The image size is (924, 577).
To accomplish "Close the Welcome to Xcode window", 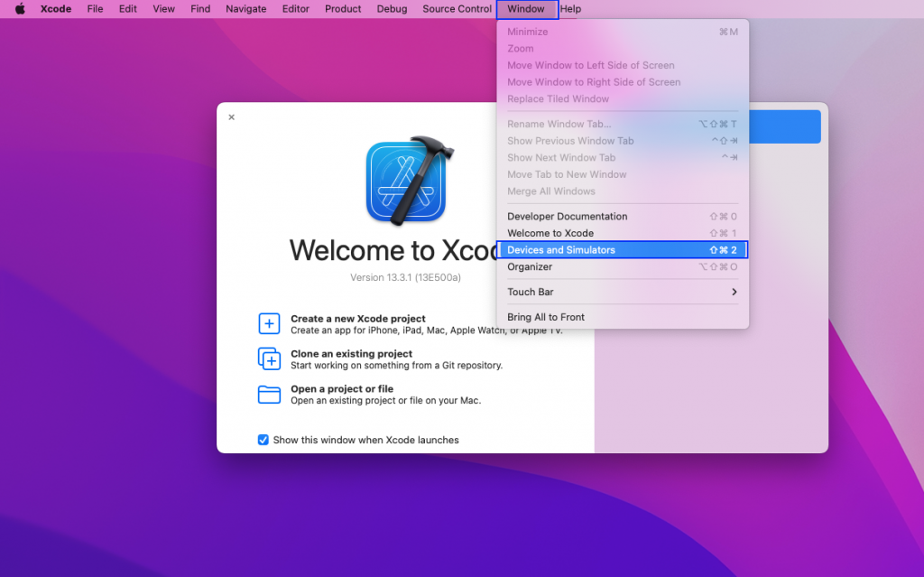I will [231, 117].
